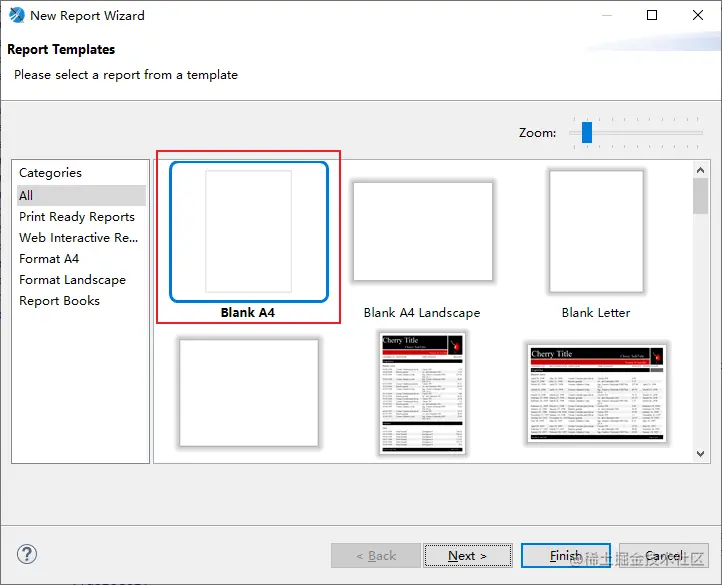Viewport: 722px width, 585px height.
Task: Click the template list scrollbar thumb
Action: tap(700, 196)
